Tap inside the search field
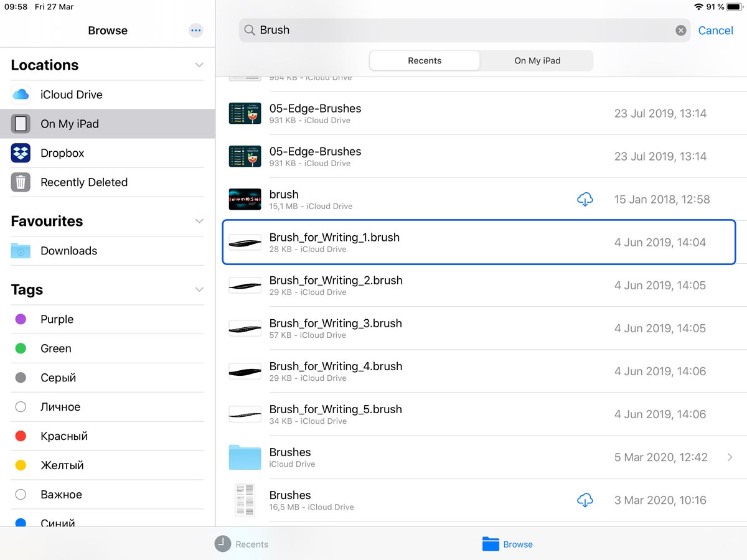Viewport: 747px width, 560px height. pos(436,30)
